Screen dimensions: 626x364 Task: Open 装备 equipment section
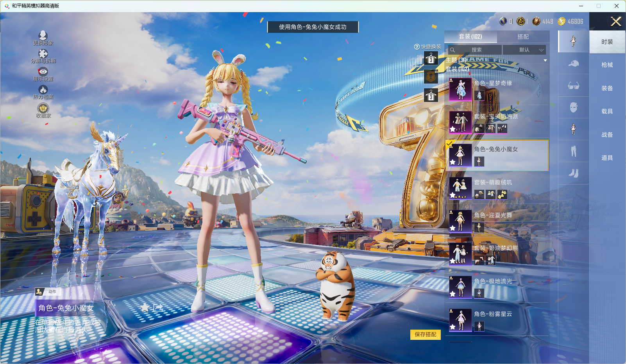(607, 88)
